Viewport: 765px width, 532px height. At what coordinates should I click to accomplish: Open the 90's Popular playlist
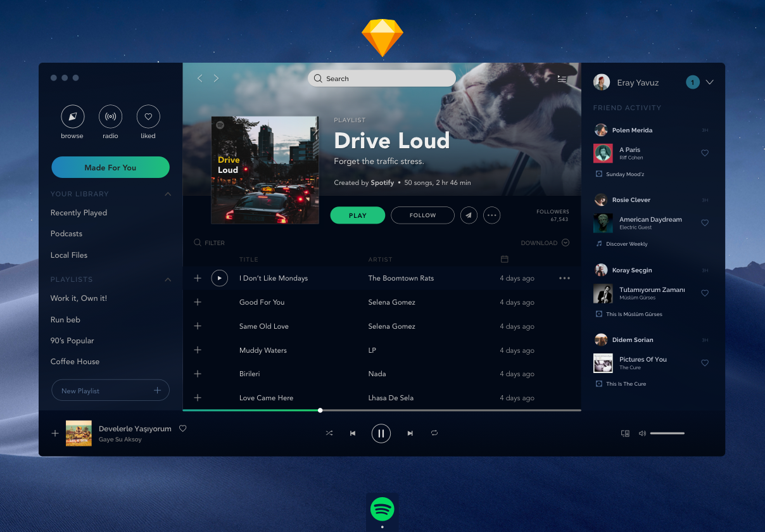point(72,341)
